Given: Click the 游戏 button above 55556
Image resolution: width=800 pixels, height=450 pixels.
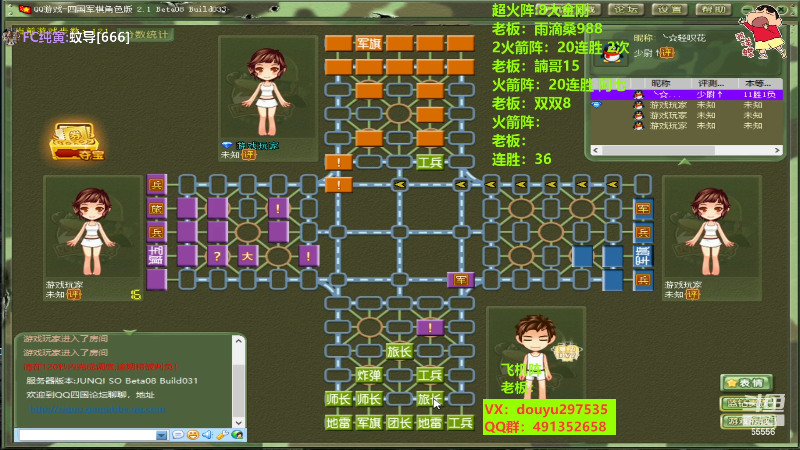Looking at the screenshot, I should click(746, 421).
